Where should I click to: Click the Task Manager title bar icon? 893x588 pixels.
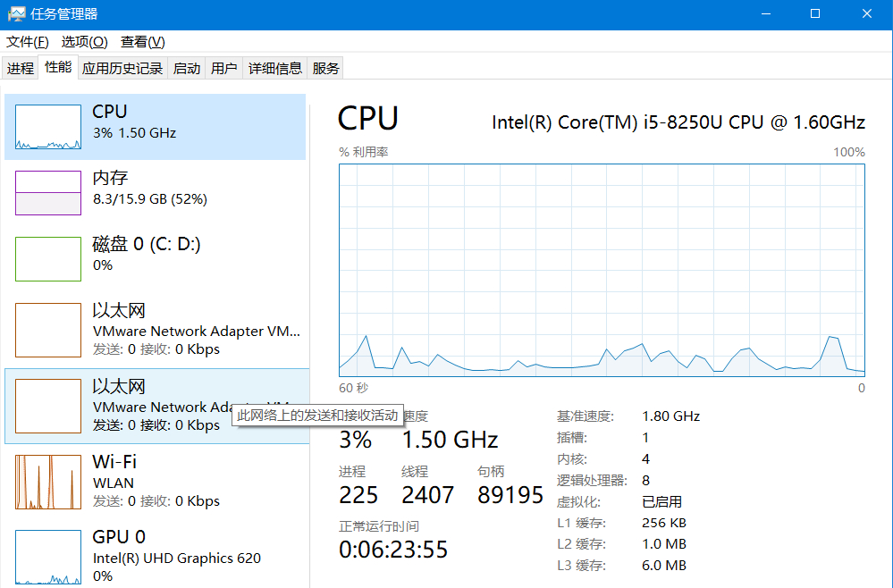pos(17,14)
